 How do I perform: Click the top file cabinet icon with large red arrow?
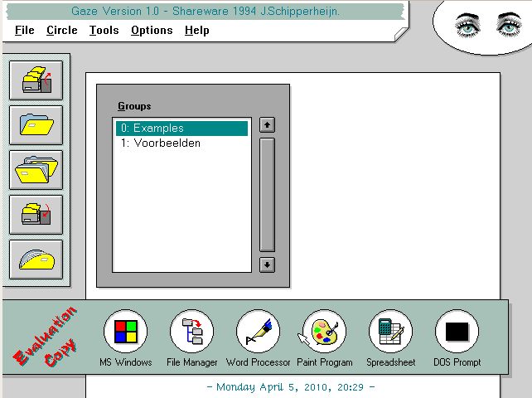(36, 80)
